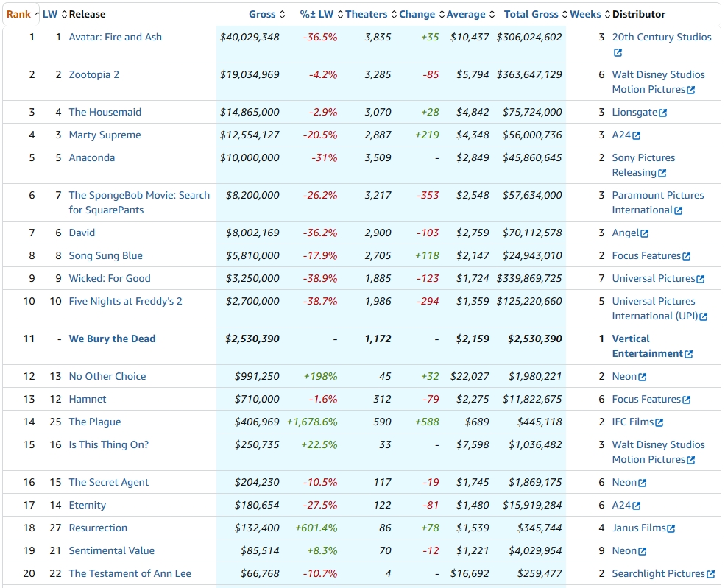Click external link icon beside IFC Films
The image size is (725, 588).
659,422
